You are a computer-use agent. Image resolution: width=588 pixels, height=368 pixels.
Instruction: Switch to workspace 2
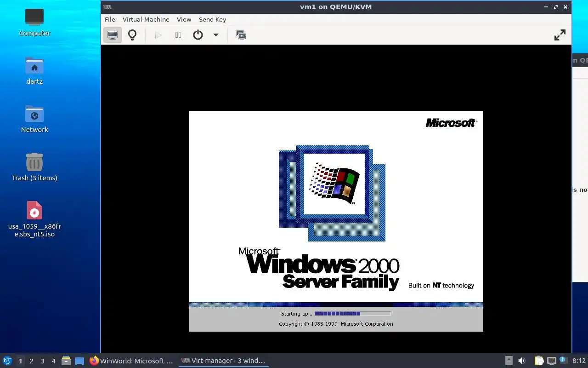tap(31, 361)
